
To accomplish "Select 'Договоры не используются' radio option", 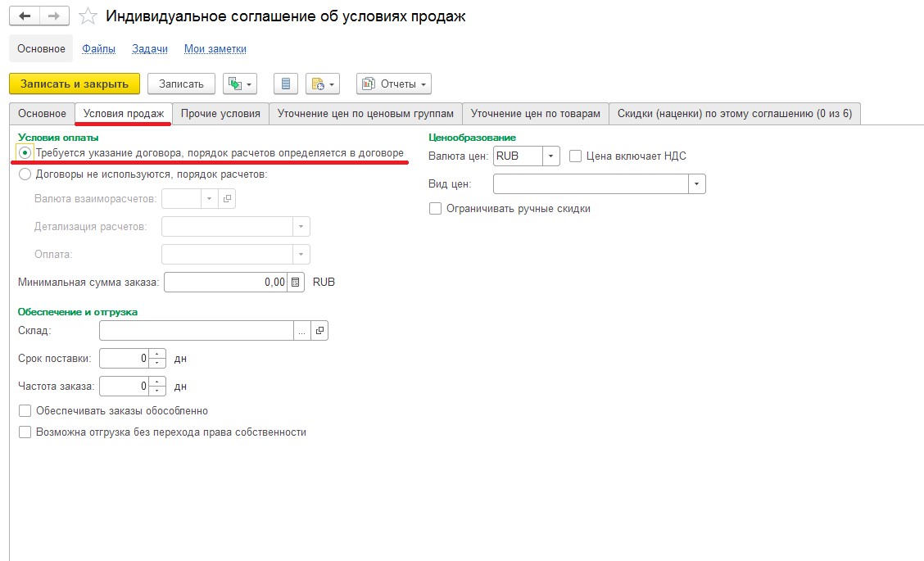I will 25,174.
